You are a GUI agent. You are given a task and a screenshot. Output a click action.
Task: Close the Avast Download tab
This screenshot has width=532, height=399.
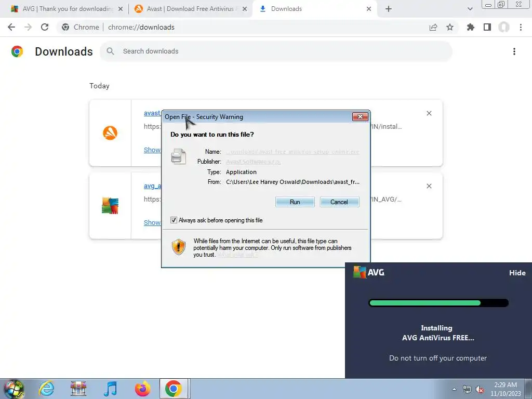tap(244, 9)
